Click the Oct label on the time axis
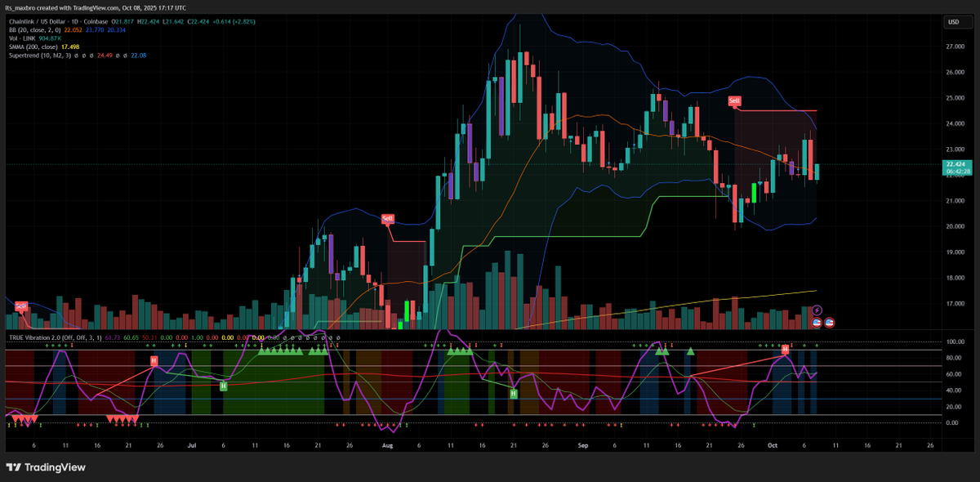 click(x=773, y=446)
